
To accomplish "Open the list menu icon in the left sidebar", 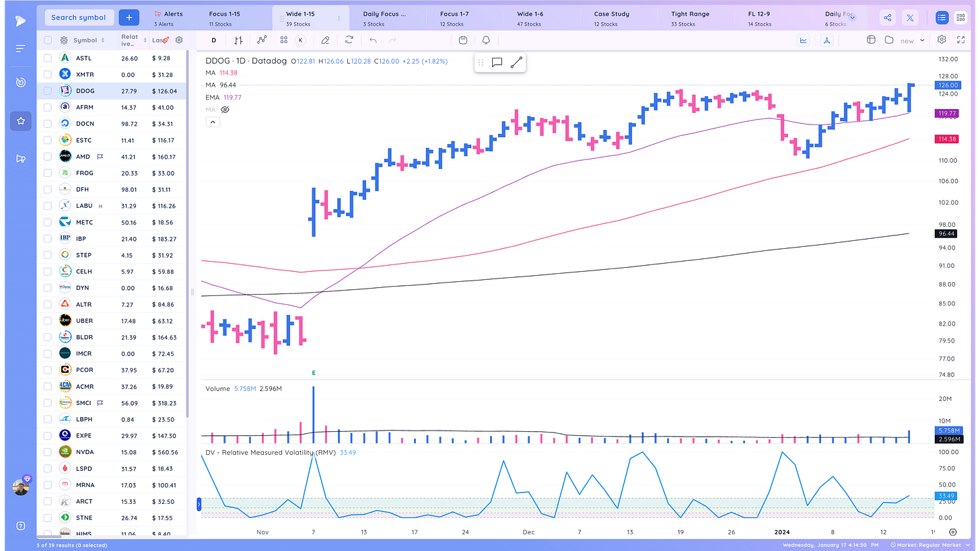I will (21, 48).
